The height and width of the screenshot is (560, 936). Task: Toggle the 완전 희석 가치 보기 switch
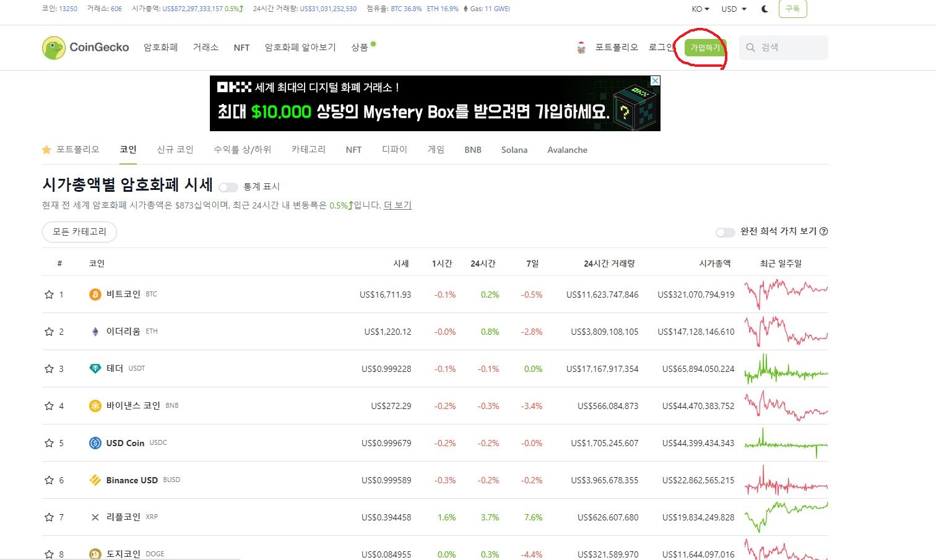[x=726, y=232]
